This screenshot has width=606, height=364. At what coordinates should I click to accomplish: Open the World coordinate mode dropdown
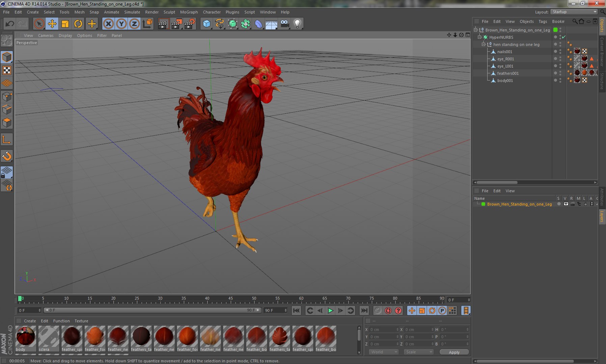tap(384, 352)
